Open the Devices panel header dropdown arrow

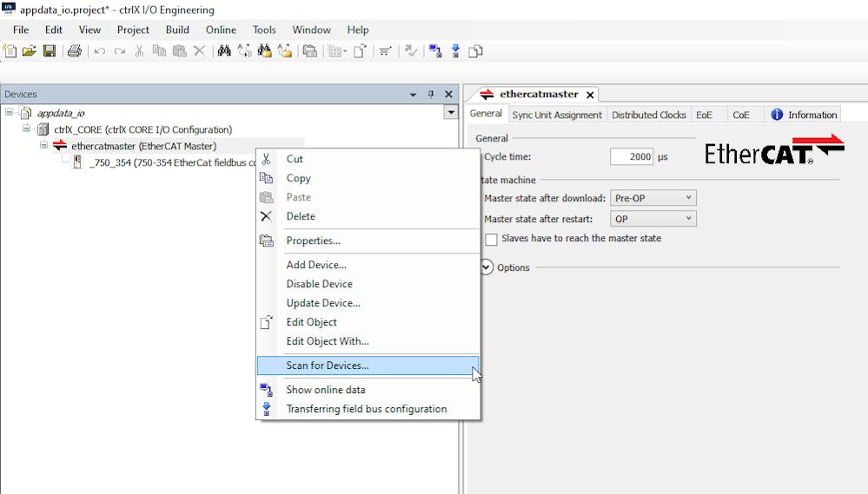(x=413, y=95)
